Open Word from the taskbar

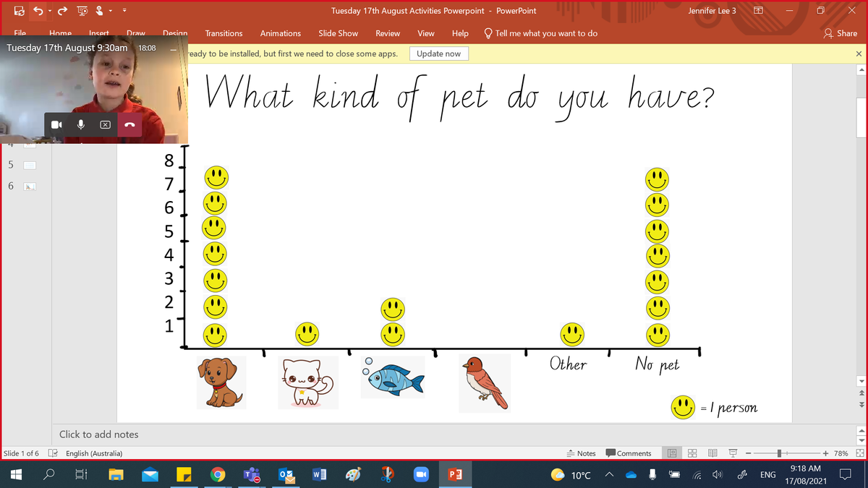point(318,474)
